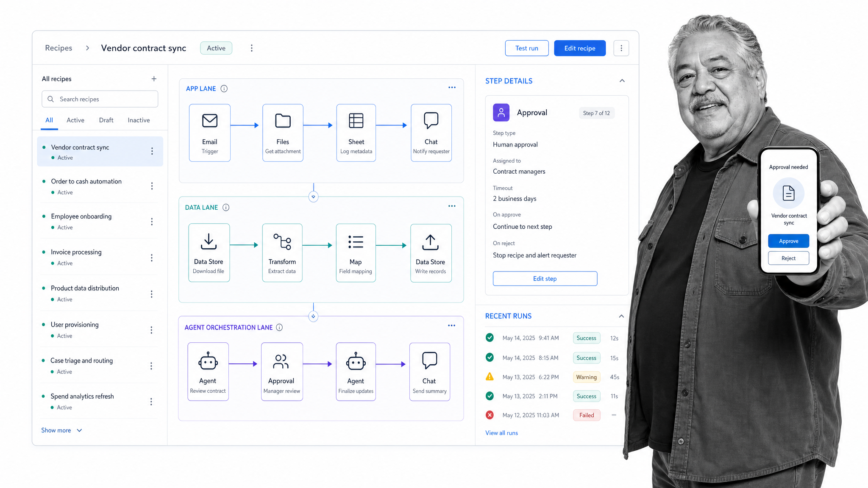Viewport: 868px width, 488px height.
Task: Collapse the Step Details panel
Action: 622,80
